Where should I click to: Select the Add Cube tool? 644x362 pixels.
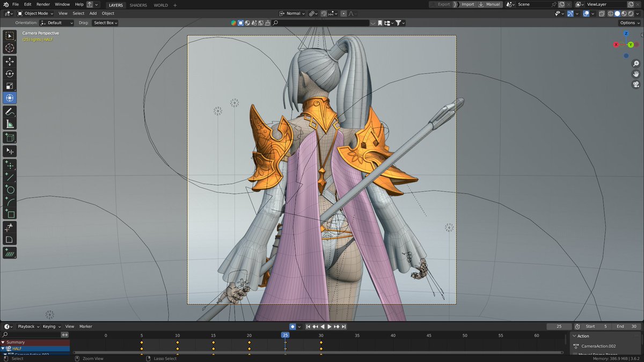pyautogui.click(x=10, y=138)
